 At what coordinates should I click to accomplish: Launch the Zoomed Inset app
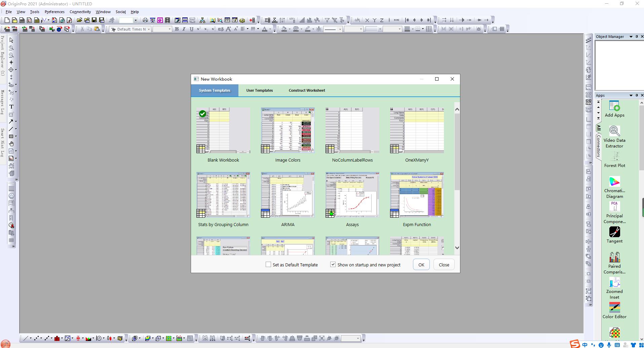[x=614, y=282]
